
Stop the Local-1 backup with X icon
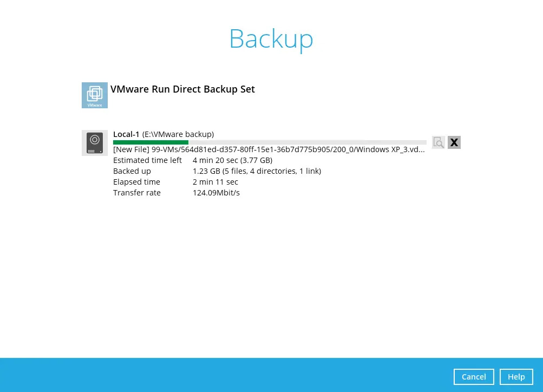coord(454,142)
